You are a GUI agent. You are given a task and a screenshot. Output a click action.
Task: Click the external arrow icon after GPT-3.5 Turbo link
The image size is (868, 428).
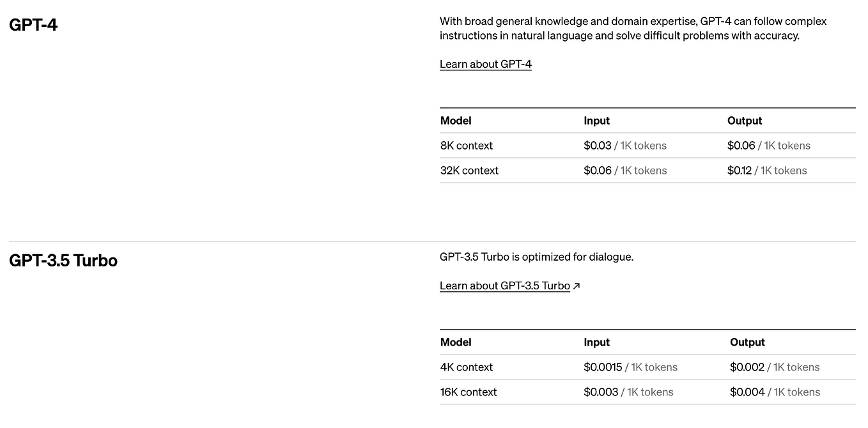pyautogui.click(x=577, y=286)
